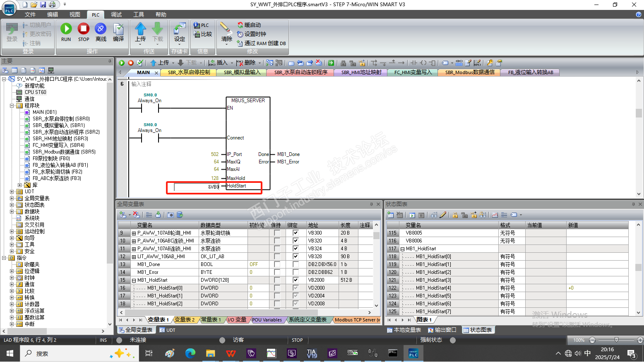Click the blue help icon at the top right
Screen dimensions: 644x362
tap(638, 14)
